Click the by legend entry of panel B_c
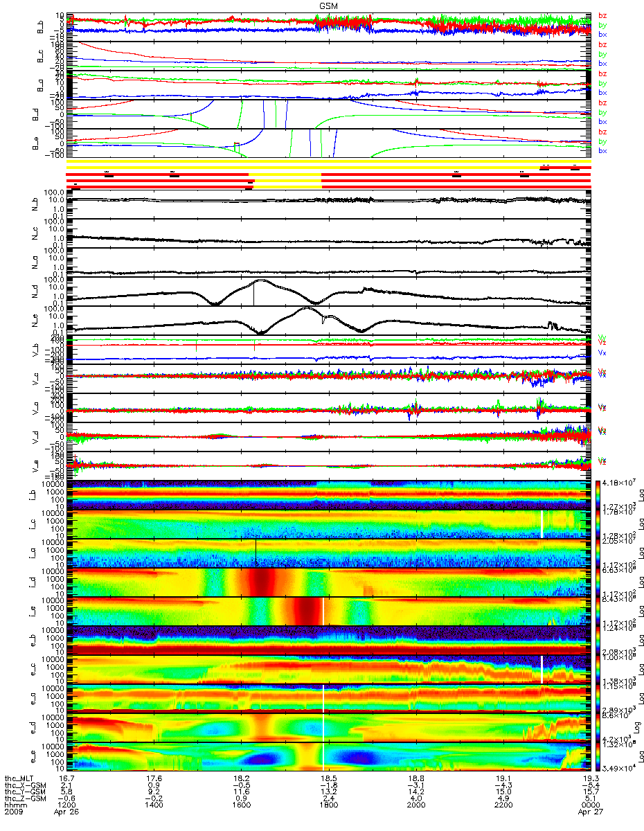644x831 pixels. coord(602,53)
